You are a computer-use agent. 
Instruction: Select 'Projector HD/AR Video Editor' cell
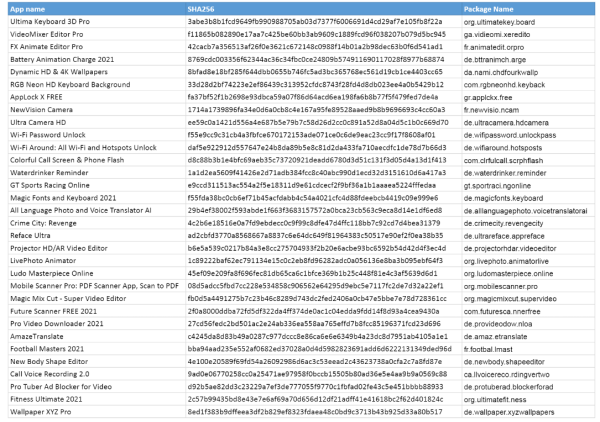pyautogui.click(x=96, y=248)
